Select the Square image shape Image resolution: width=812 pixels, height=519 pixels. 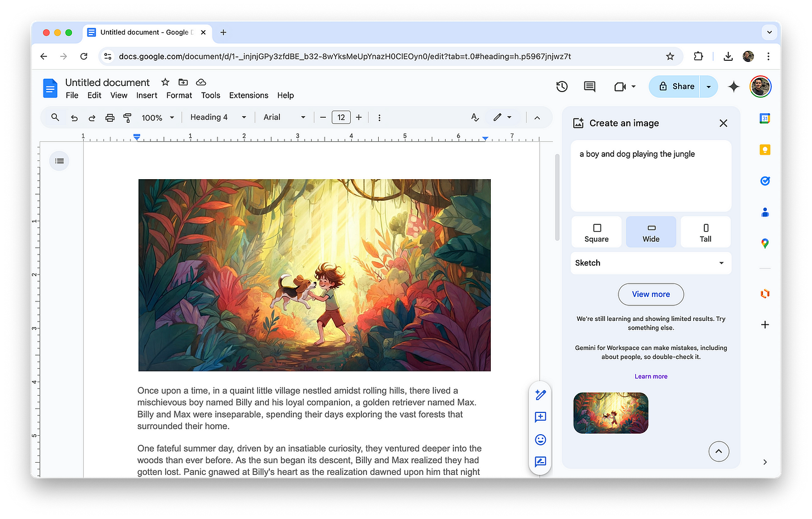click(x=597, y=232)
